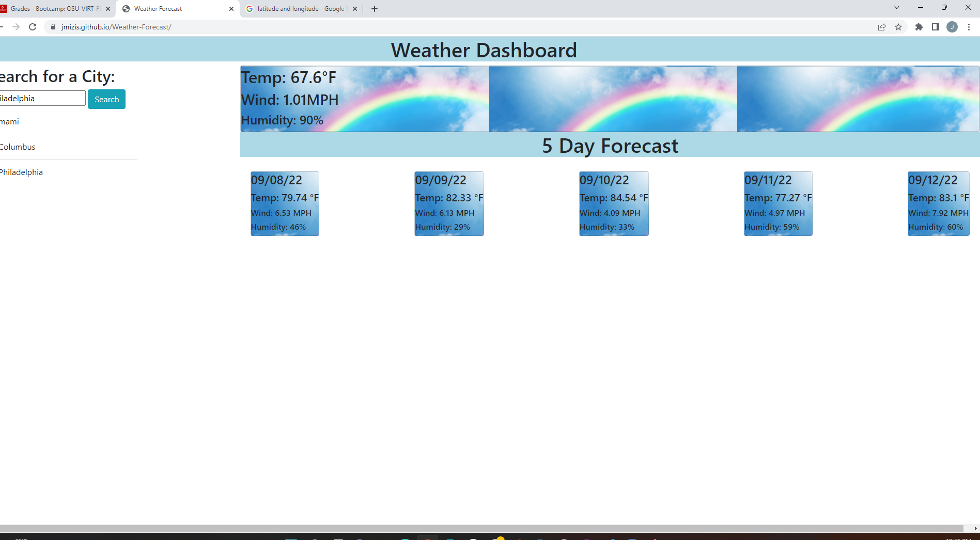Select Miami from the city history list

tap(9, 121)
